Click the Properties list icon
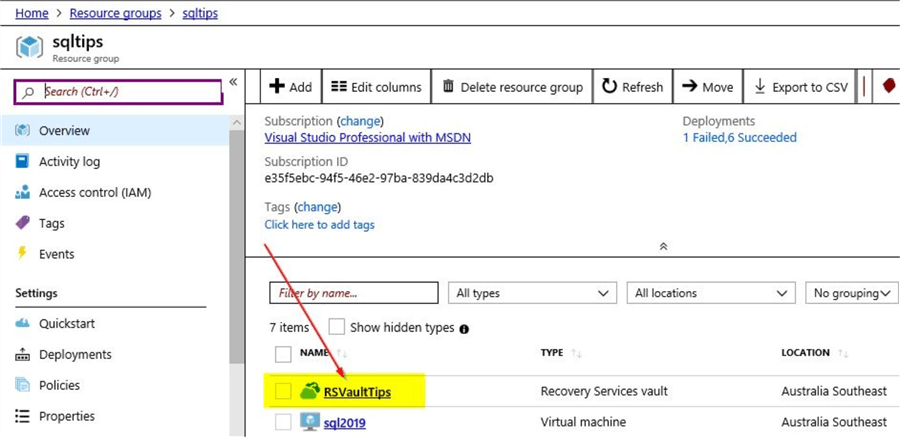Viewport: 900px width, 437px height. click(x=22, y=416)
